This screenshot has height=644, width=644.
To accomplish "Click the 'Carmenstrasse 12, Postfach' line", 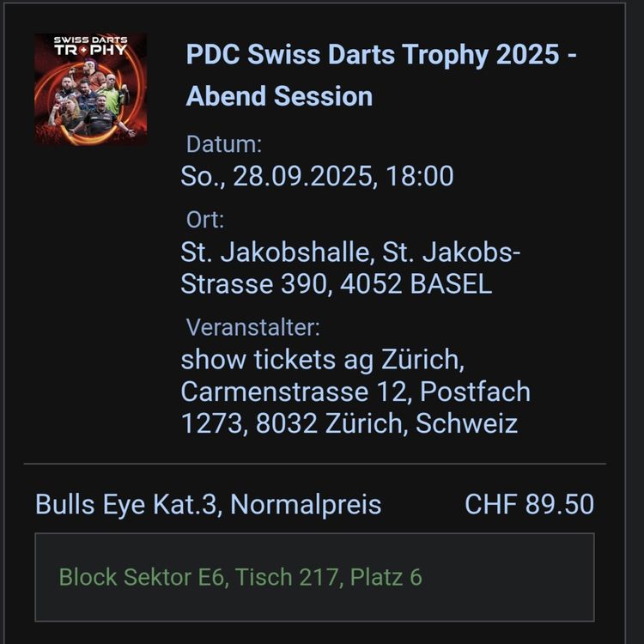I will tap(355, 392).
